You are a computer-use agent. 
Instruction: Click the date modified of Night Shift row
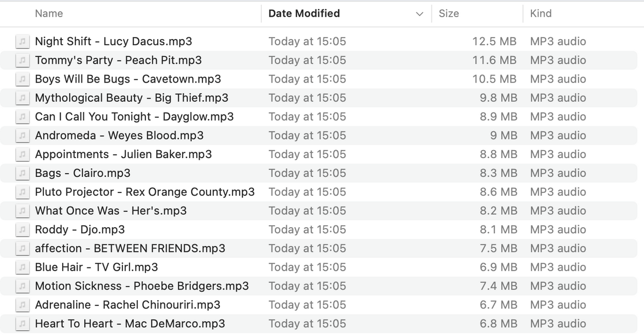point(307,41)
